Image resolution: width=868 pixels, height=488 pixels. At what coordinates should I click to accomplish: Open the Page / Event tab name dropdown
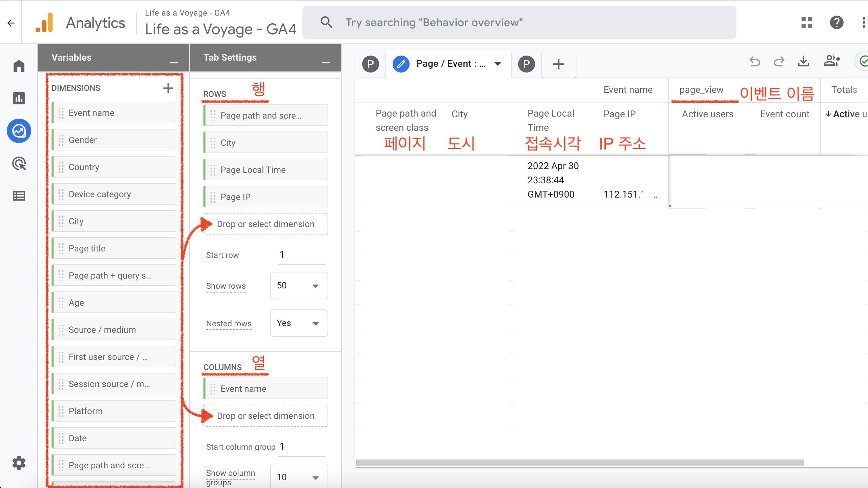point(497,64)
